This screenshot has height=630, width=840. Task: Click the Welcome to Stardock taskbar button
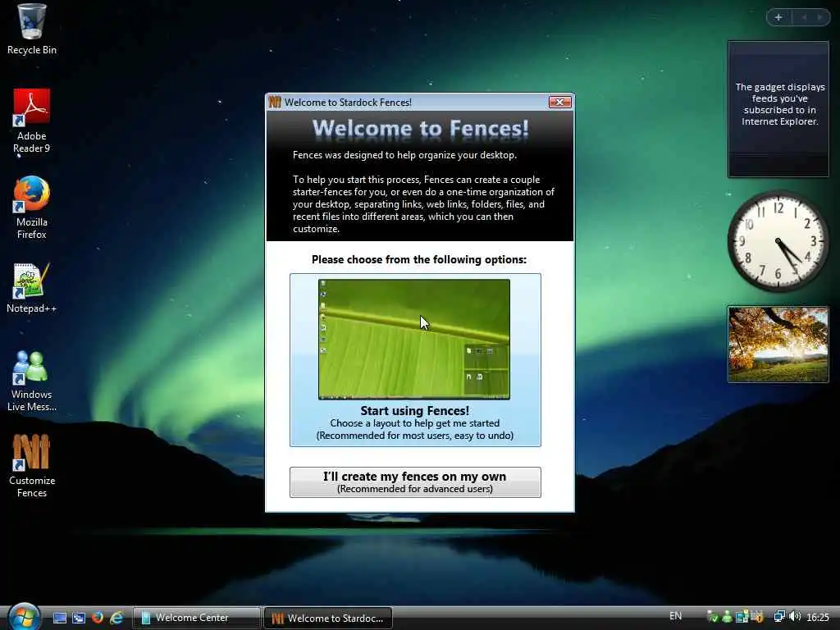(x=328, y=618)
